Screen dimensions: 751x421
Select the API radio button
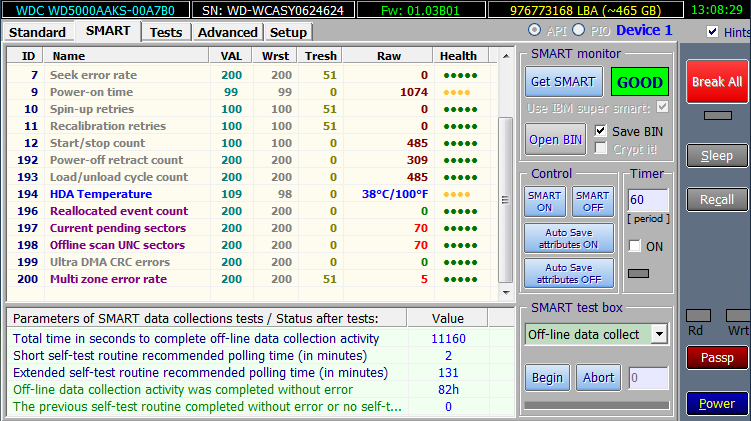click(x=534, y=30)
